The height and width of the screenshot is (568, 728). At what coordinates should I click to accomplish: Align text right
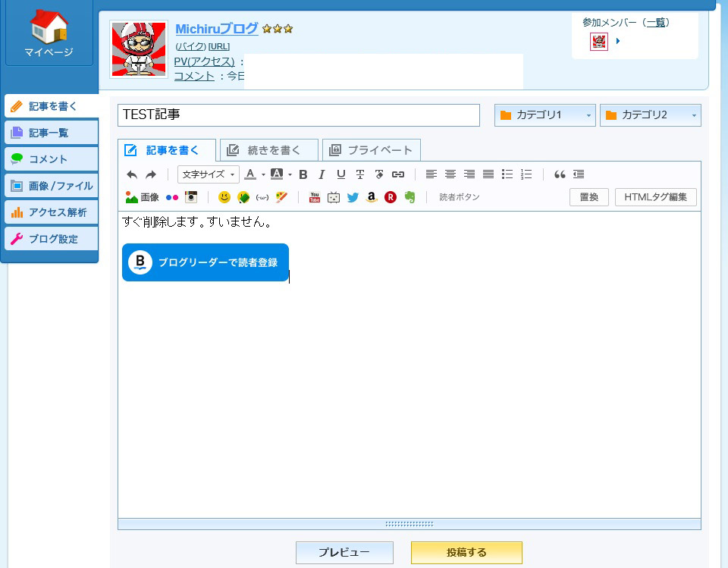469,174
